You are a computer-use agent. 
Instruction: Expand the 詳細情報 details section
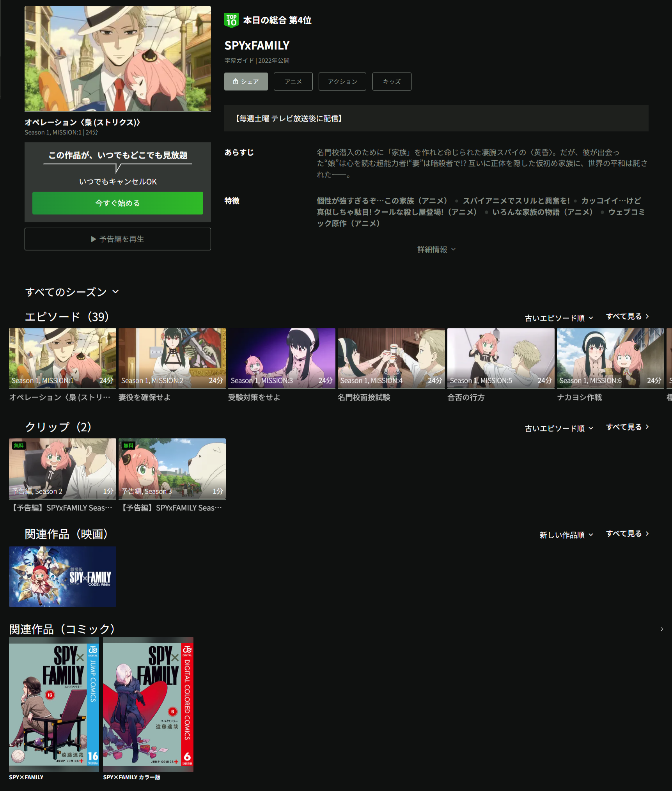pyautogui.click(x=436, y=250)
